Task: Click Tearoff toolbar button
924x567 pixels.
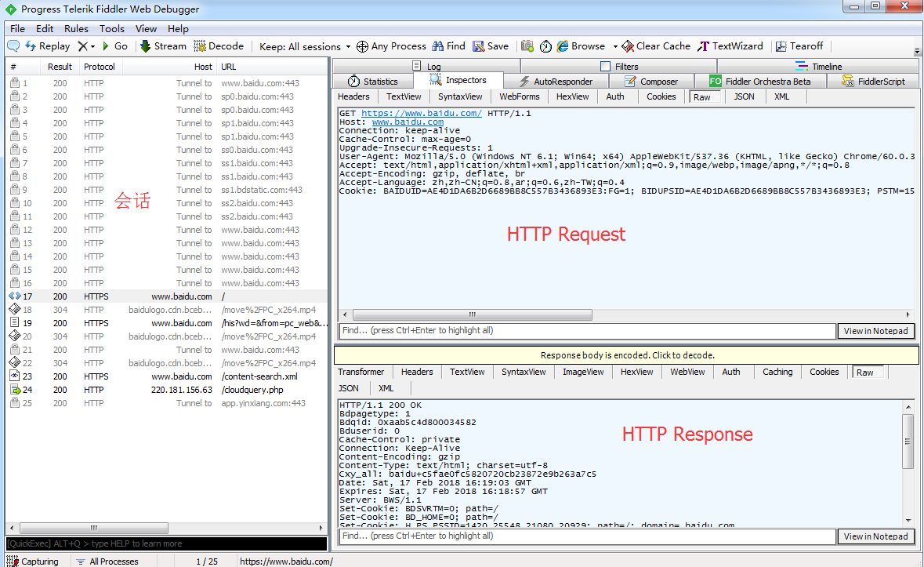Action: click(x=799, y=46)
